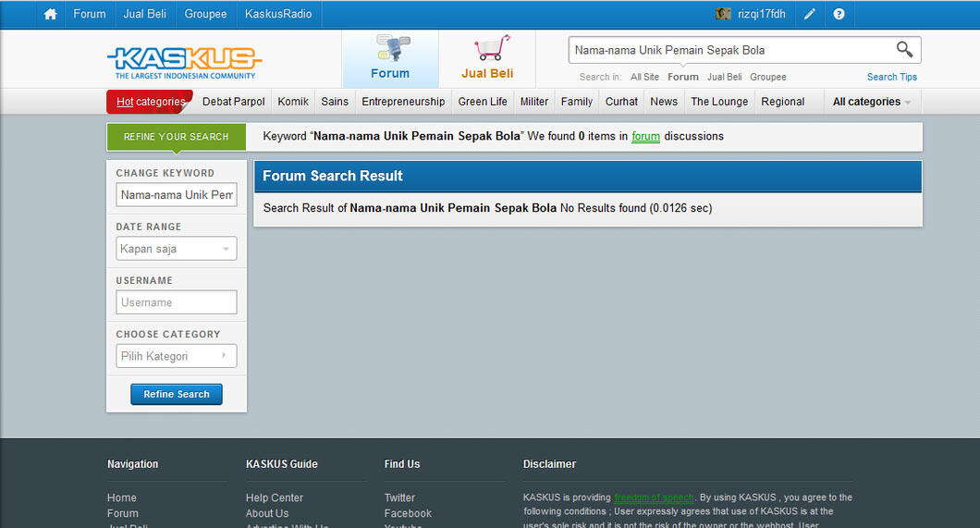Follow the green forum link in results summary
This screenshot has height=528, width=980.
(x=645, y=136)
